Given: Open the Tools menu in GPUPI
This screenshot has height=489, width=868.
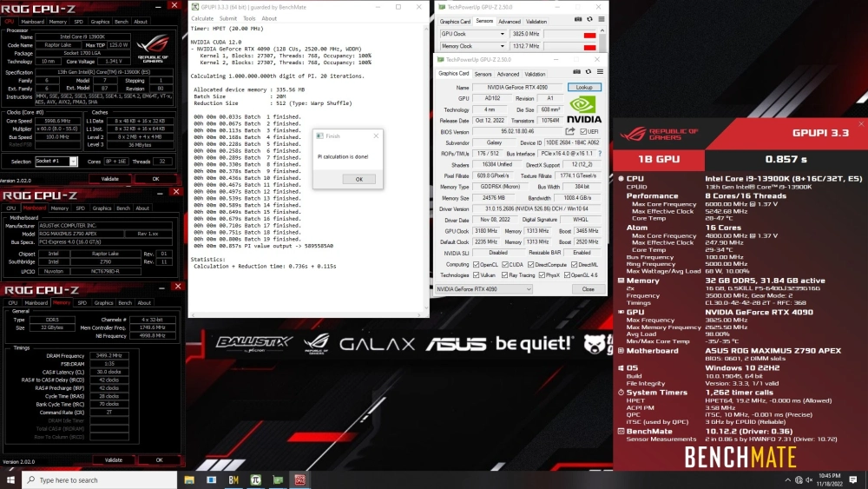Looking at the screenshot, I should pos(249,18).
